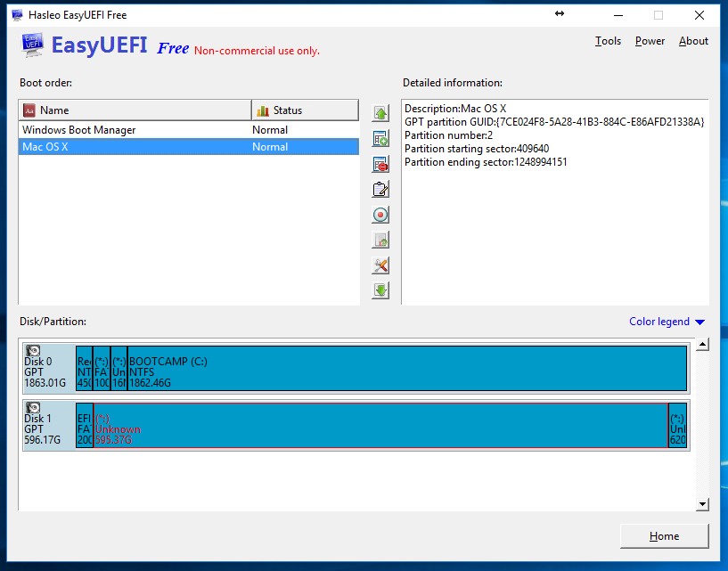The width and height of the screenshot is (728, 571).
Task: Click the Partition number:2 line
Action: click(448, 135)
